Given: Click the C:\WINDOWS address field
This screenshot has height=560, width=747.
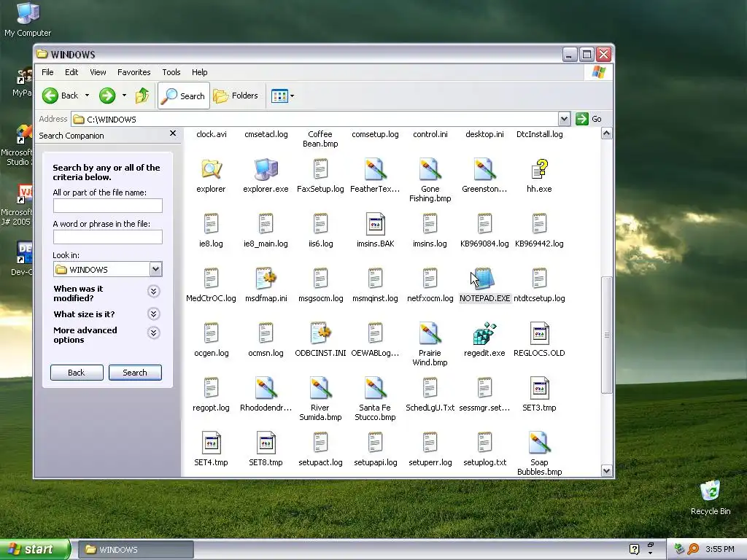Looking at the screenshot, I should pos(315,119).
